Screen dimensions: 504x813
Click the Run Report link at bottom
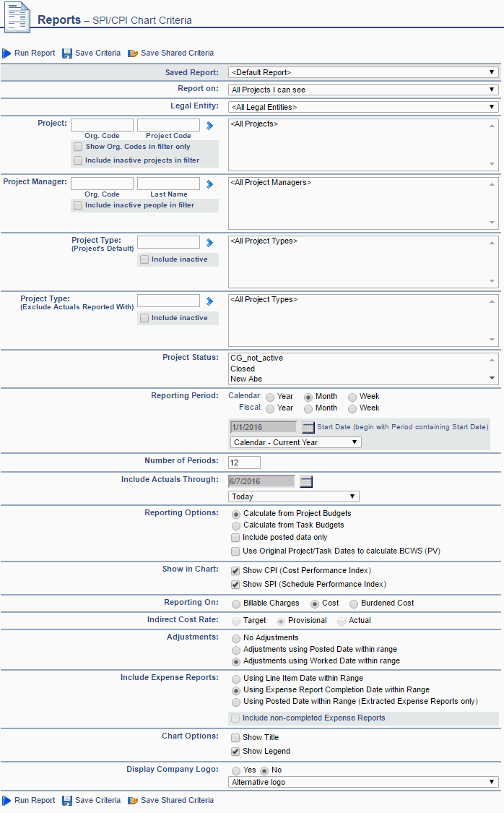34,800
